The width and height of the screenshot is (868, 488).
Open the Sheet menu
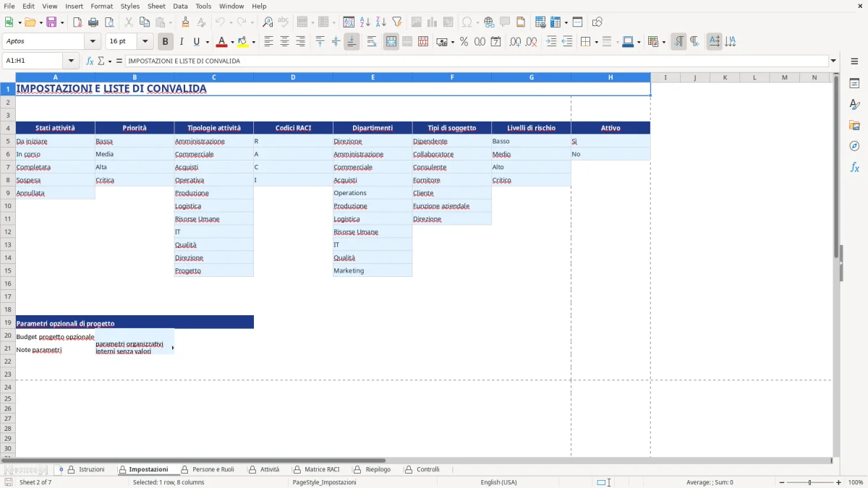pyautogui.click(x=156, y=6)
